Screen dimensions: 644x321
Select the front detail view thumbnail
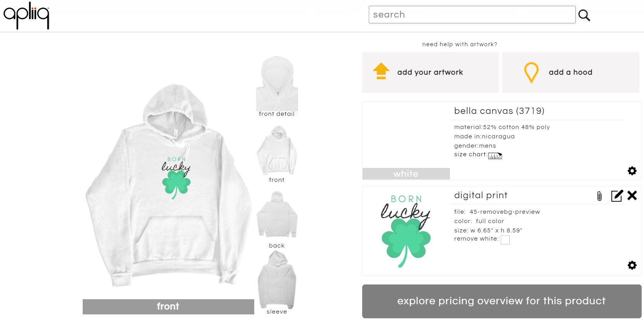277,84
